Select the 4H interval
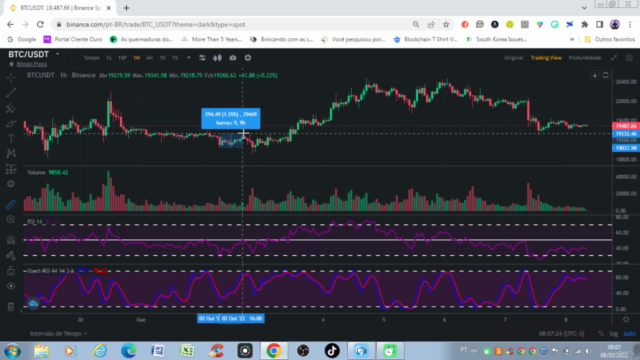This screenshot has width=640, height=360. 149,58
